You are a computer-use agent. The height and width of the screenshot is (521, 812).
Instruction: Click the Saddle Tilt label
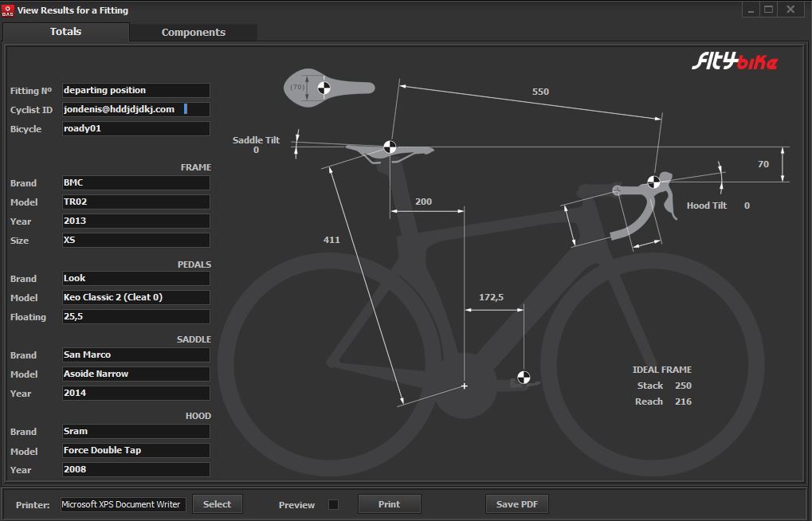[256, 140]
